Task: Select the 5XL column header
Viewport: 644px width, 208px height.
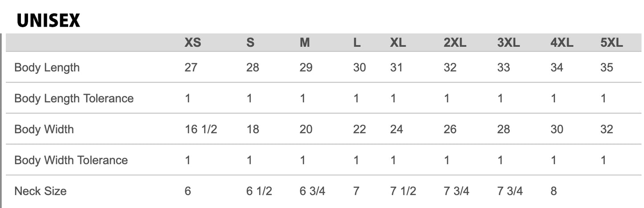Action: point(611,43)
